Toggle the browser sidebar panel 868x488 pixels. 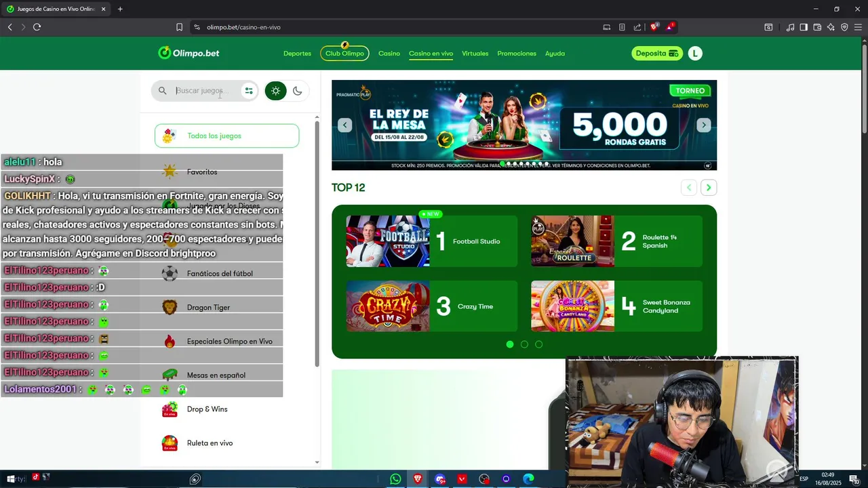(x=804, y=27)
